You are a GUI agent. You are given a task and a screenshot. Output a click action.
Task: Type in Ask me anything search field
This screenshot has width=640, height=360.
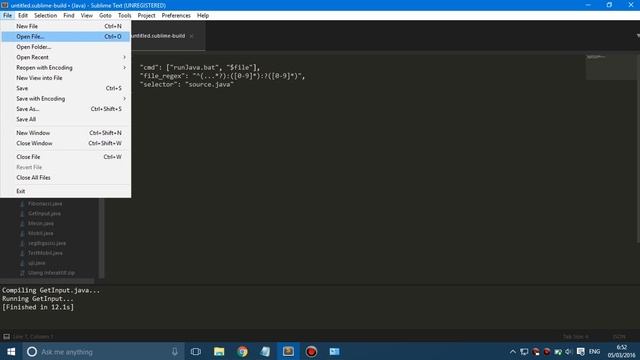point(102,351)
